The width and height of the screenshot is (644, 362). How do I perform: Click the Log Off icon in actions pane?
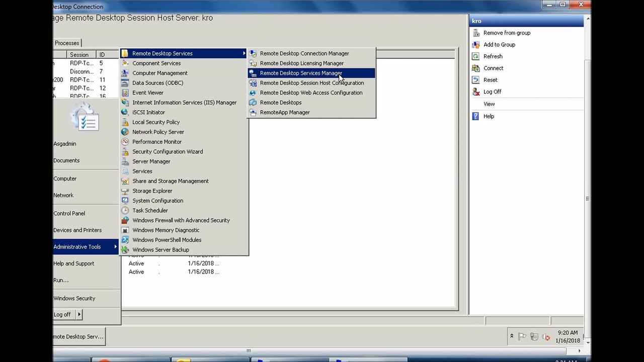(475, 92)
